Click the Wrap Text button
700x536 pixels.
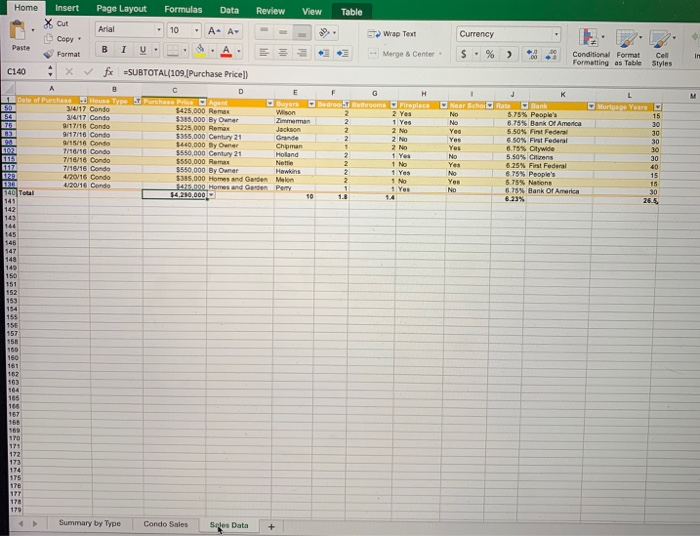[392, 34]
